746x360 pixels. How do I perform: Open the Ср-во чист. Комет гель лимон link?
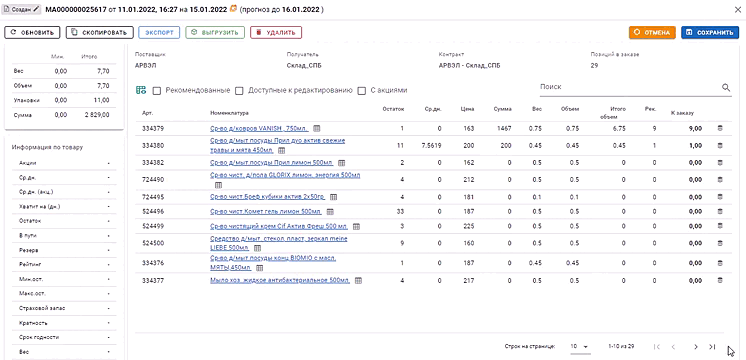pyautogui.click(x=266, y=212)
